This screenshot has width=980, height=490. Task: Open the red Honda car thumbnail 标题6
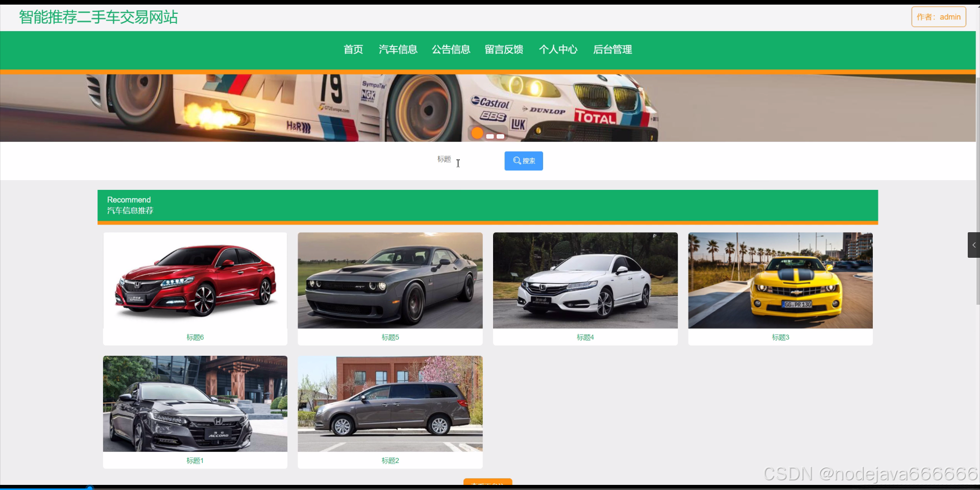(x=195, y=281)
